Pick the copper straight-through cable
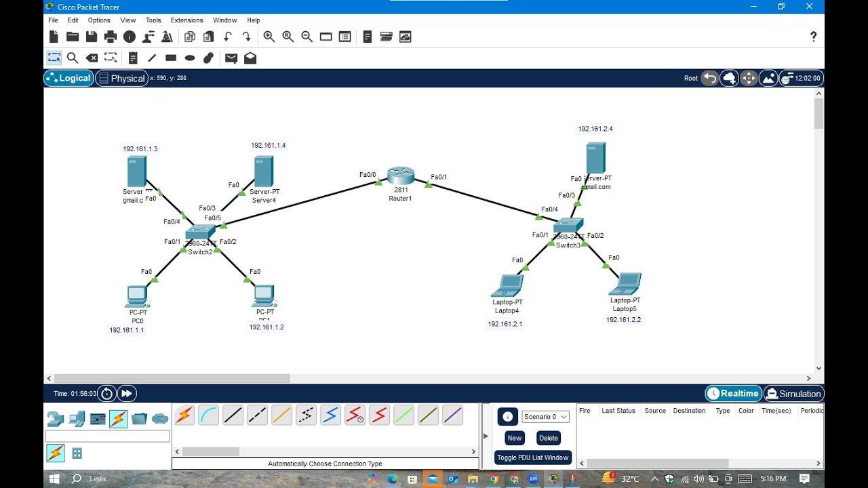This screenshot has height=488, width=868. tap(233, 415)
